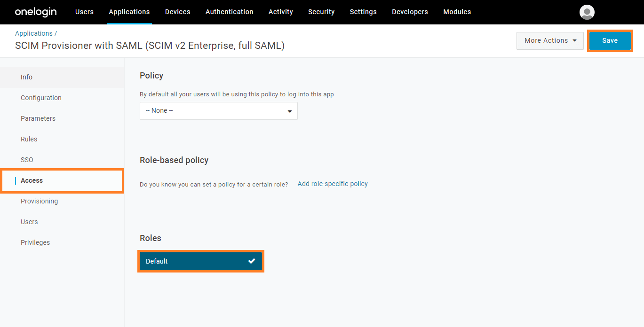Viewport: 644px width, 327px height.
Task: Click Add role-specific policy link
Action: [333, 184]
